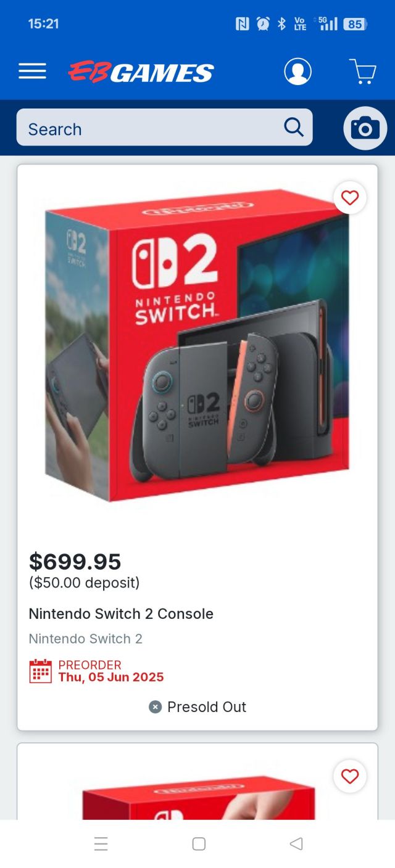Open the account profile icon
This screenshot has height=868, width=395.
coord(297,71)
